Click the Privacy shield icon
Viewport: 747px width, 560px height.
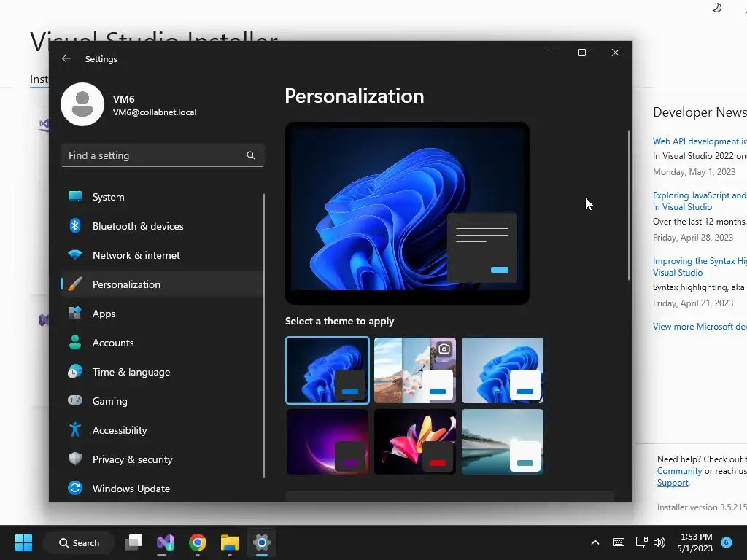75,459
